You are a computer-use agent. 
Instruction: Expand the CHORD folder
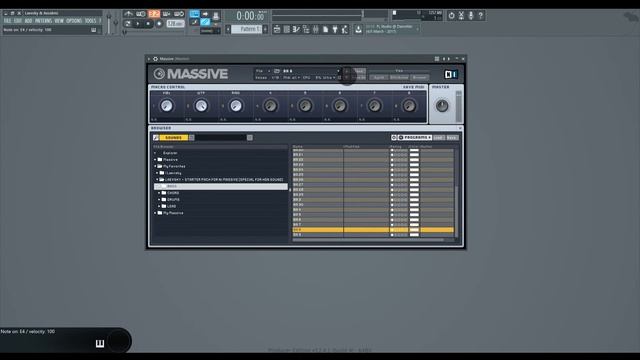coord(159,193)
